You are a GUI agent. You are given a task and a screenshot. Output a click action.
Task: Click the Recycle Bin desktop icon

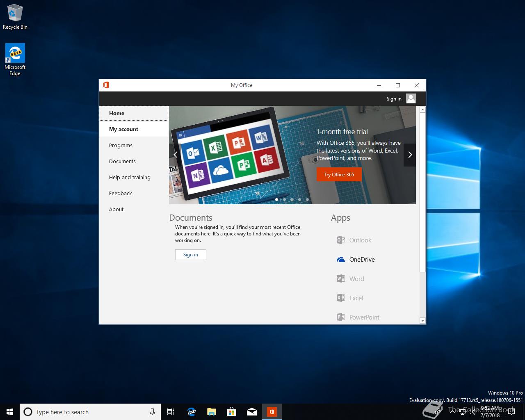click(x=15, y=17)
